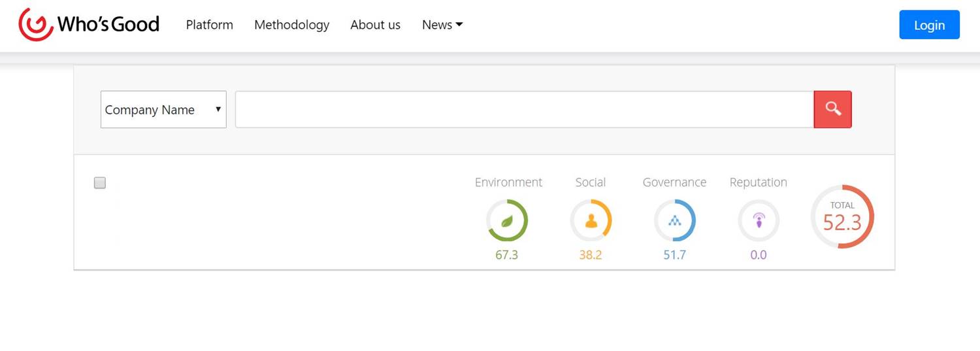Click the Environment column label
This screenshot has height=351, width=980.
[x=508, y=182]
